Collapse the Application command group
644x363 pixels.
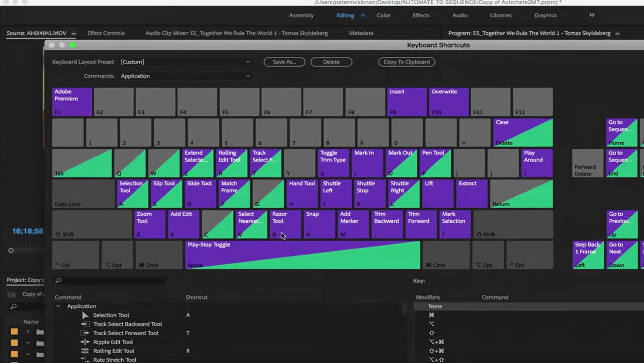58,306
